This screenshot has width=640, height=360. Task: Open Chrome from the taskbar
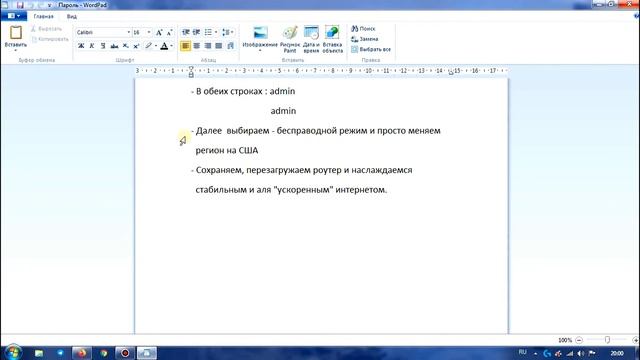coord(104,353)
